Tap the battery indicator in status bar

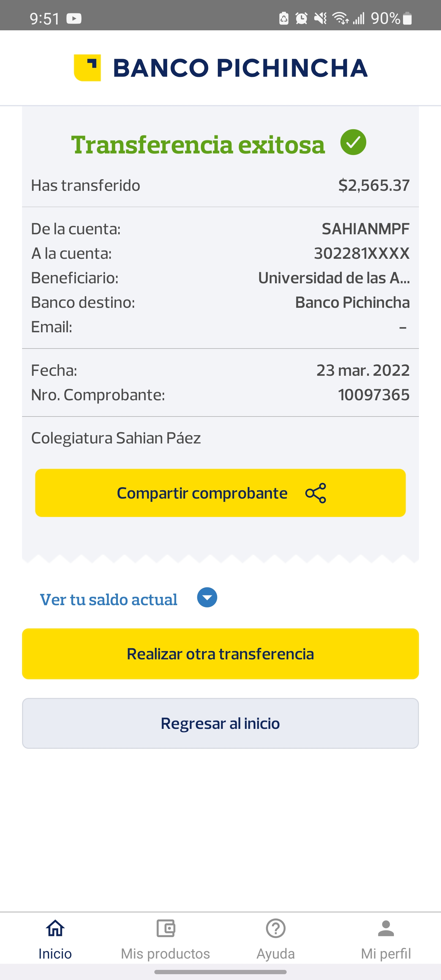(407, 18)
